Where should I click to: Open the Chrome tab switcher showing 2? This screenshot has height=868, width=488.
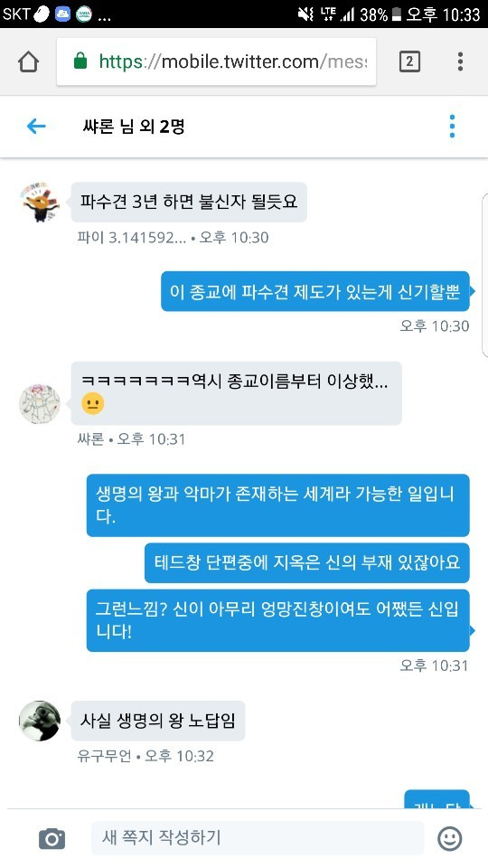coord(409,61)
